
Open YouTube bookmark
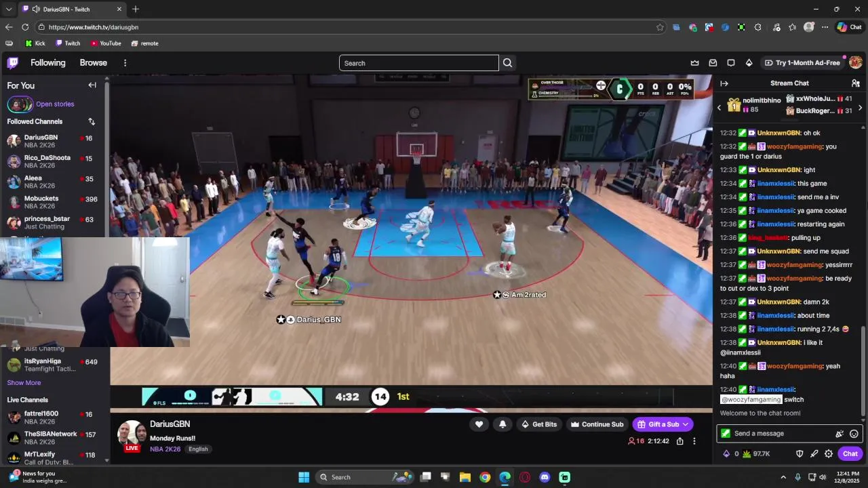pyautogui.click(x=106, y=43)
